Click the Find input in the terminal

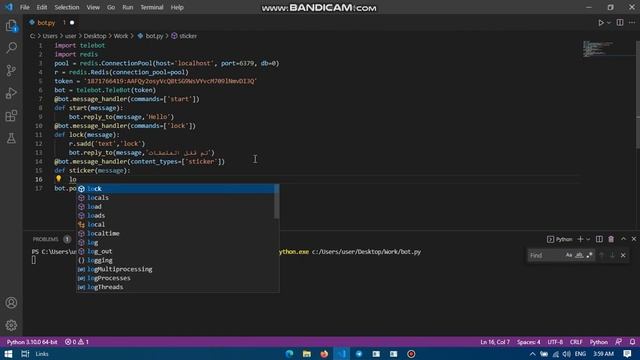tap(545, 256)
